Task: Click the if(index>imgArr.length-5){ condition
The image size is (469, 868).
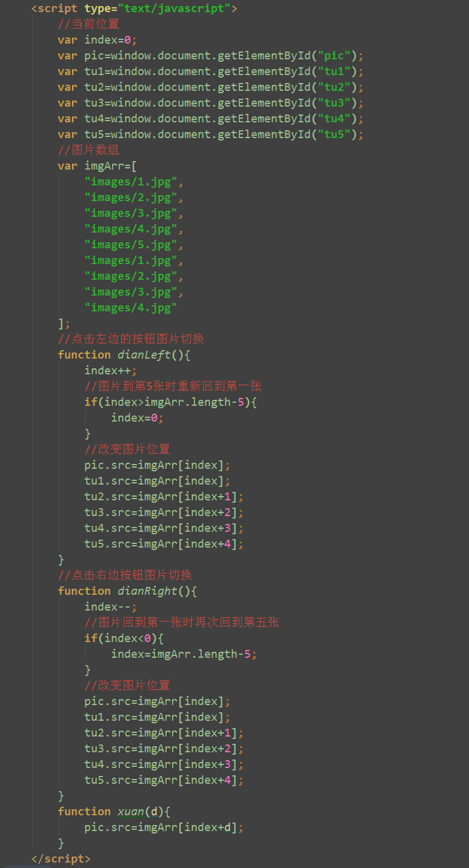Action: [171, 402]
